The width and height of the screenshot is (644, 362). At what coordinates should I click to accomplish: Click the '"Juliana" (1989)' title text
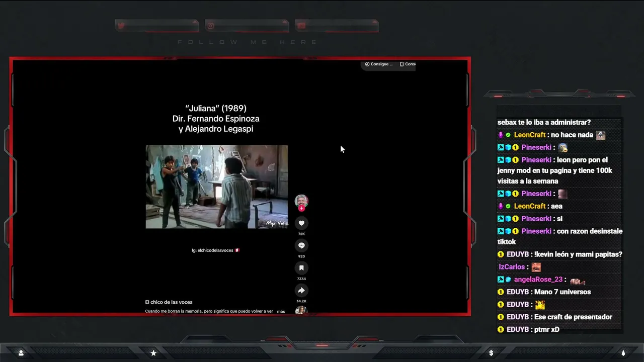[216, 108]
